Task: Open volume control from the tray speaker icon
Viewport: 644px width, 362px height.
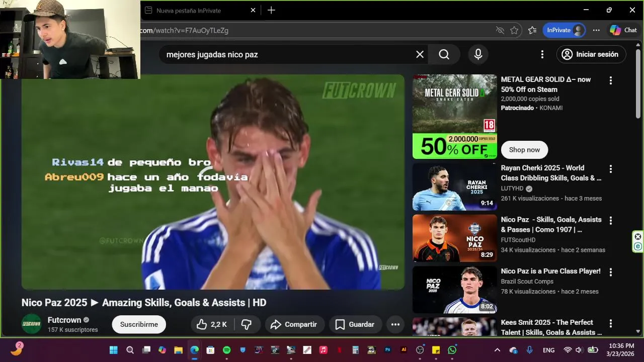Action: 579,350
